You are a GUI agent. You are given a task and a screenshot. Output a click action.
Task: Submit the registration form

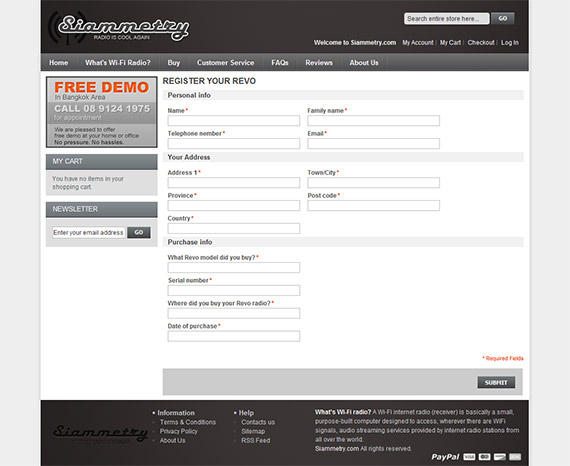[496, 382]
